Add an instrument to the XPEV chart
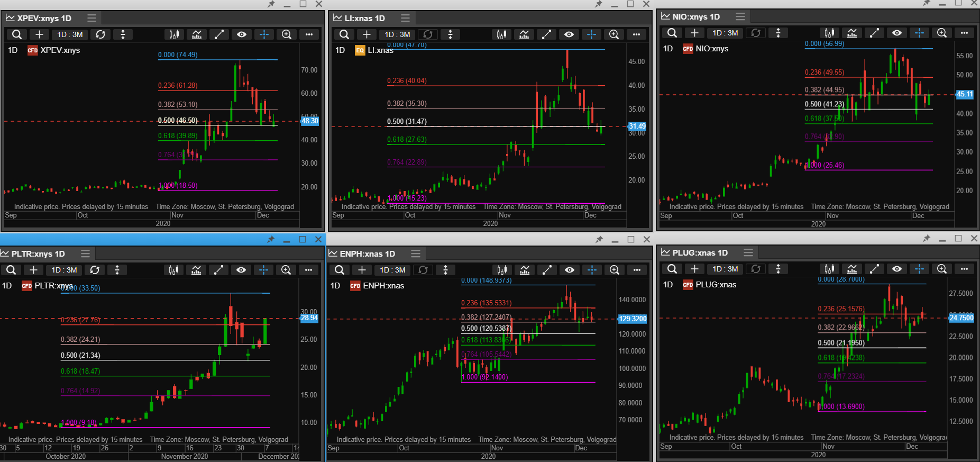This screenshot has height=462, width=980. (x=39, y=34)
